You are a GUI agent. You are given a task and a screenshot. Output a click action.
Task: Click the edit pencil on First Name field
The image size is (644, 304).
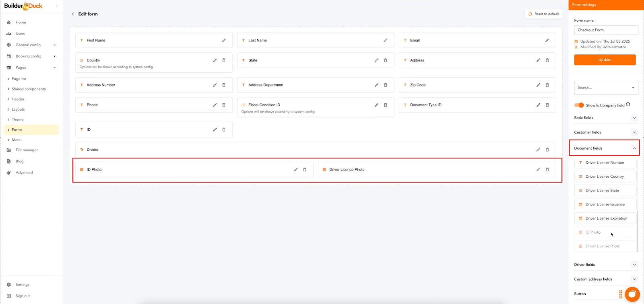(x=224, y=40)
